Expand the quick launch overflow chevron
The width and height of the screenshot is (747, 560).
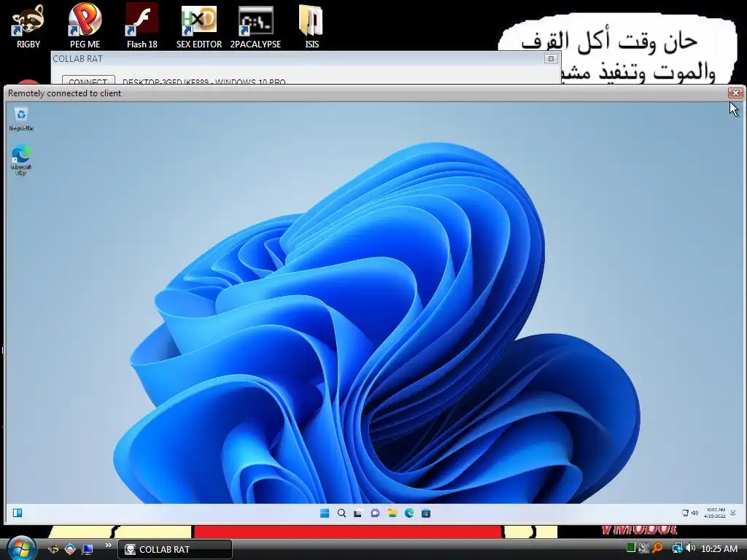(108, 545)
